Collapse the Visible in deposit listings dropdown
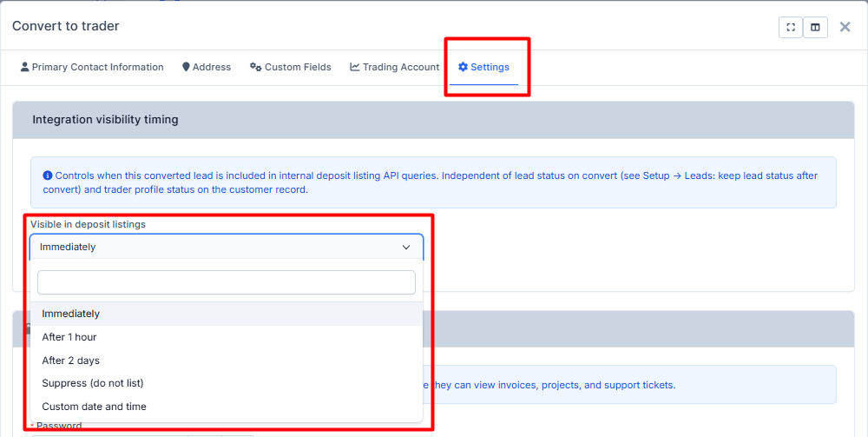This screenshot has width=868, height=437. pyautogui.click(x=226, y=247)
